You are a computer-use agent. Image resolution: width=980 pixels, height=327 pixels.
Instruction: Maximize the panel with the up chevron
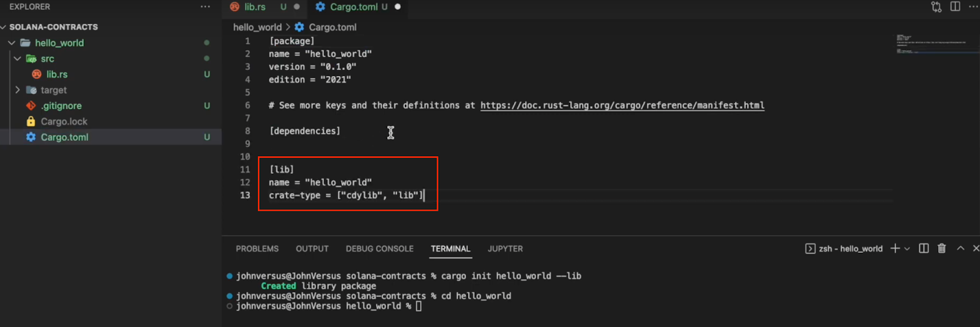(x=960, y=248)
